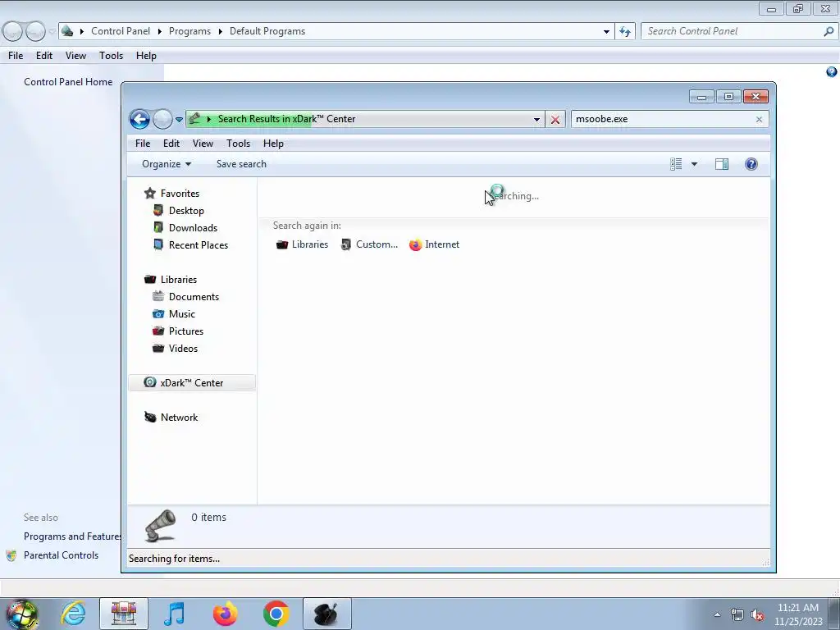Launch Firefox from taskbar
Screen dimensions: 840x630
click(x=225, y=614)
